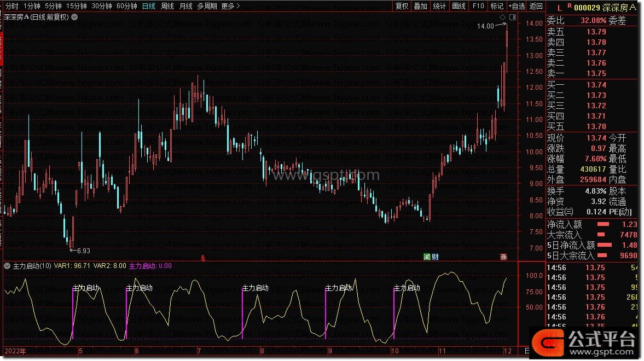
Task: Click the diamond icon above the chart
Action: [x=502, y=18]
